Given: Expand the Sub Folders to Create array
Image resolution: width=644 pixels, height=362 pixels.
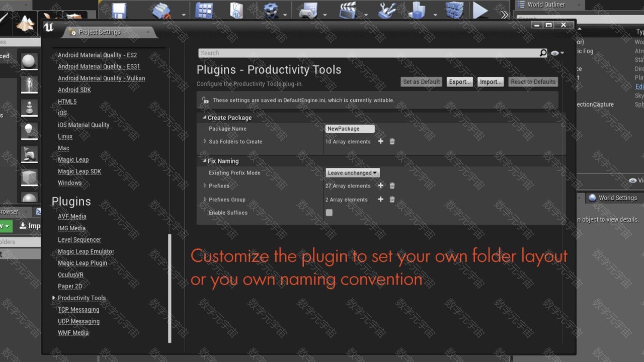Looking at the screenshot, I should click(205, 142).
